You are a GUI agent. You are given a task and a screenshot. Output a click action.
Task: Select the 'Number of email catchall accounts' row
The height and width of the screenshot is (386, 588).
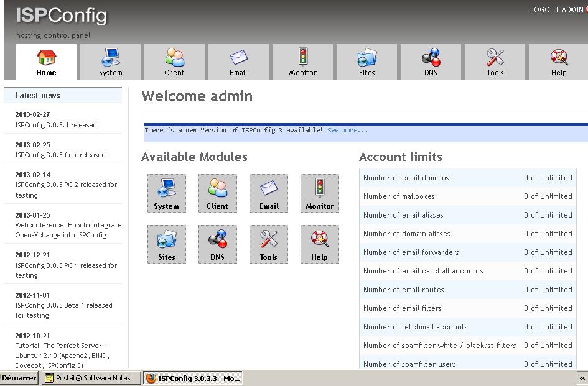(x=468, y=271)
